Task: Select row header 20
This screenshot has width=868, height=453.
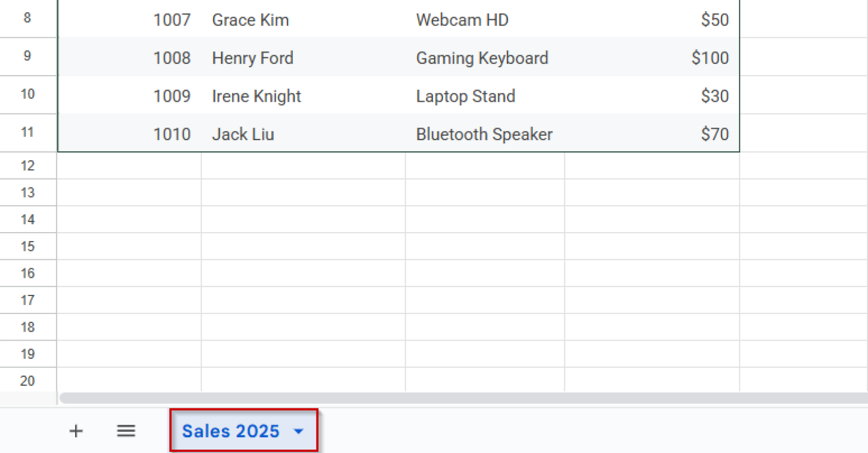Action: (28, 381)
